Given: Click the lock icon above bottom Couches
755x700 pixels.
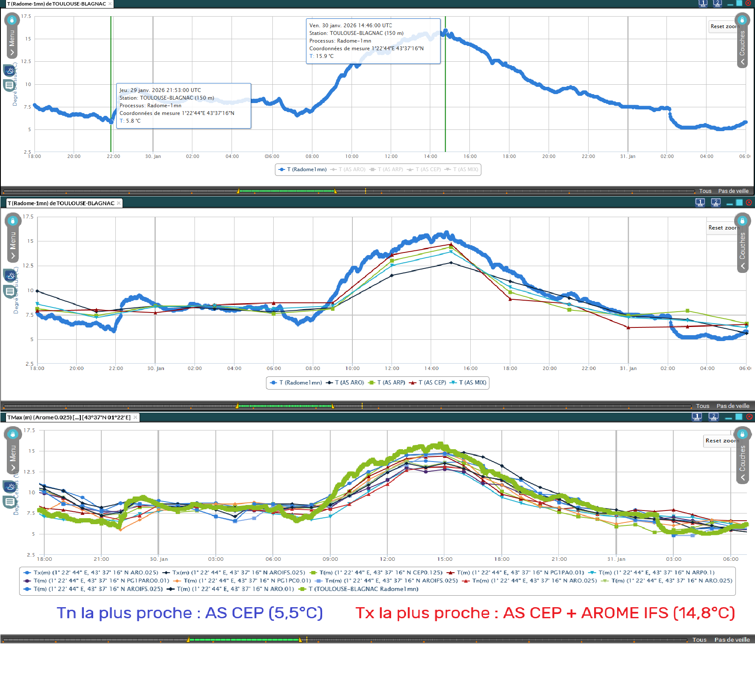Looking at the screenshot, I should [742, 434].
